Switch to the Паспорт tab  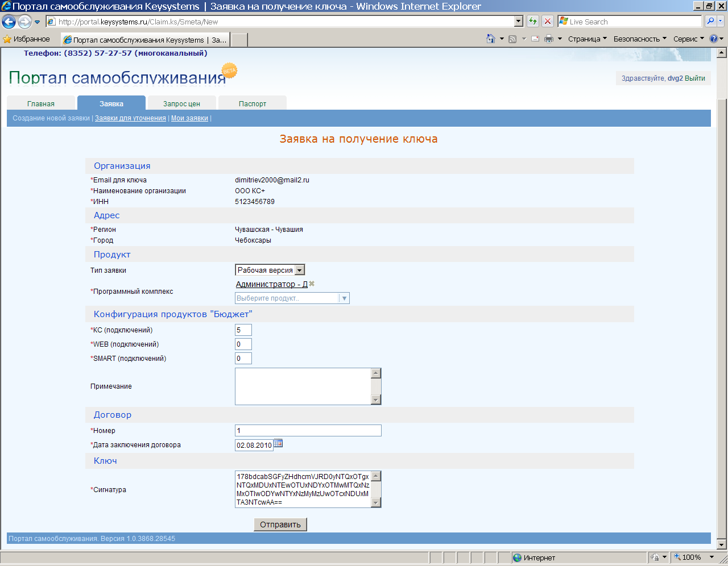point(252,103)
